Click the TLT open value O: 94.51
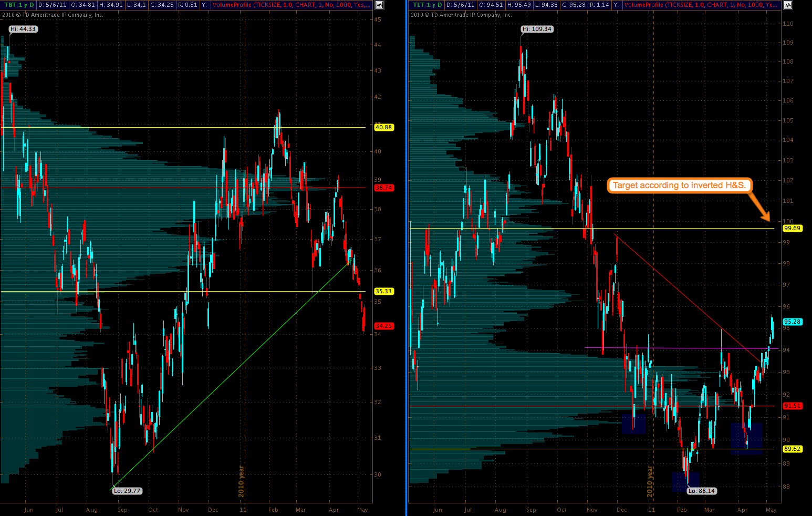This screenshot has width=812, height=516. pyautogui.click(x=491, y=5)
